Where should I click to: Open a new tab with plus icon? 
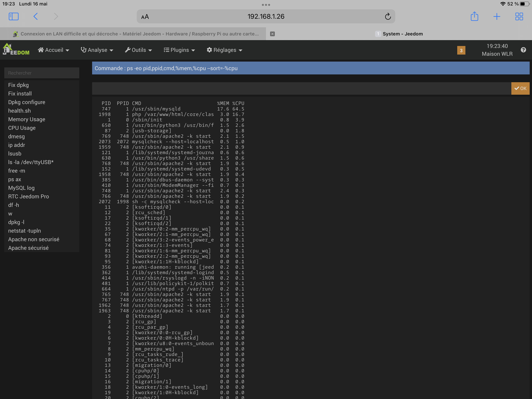[497, 16]
